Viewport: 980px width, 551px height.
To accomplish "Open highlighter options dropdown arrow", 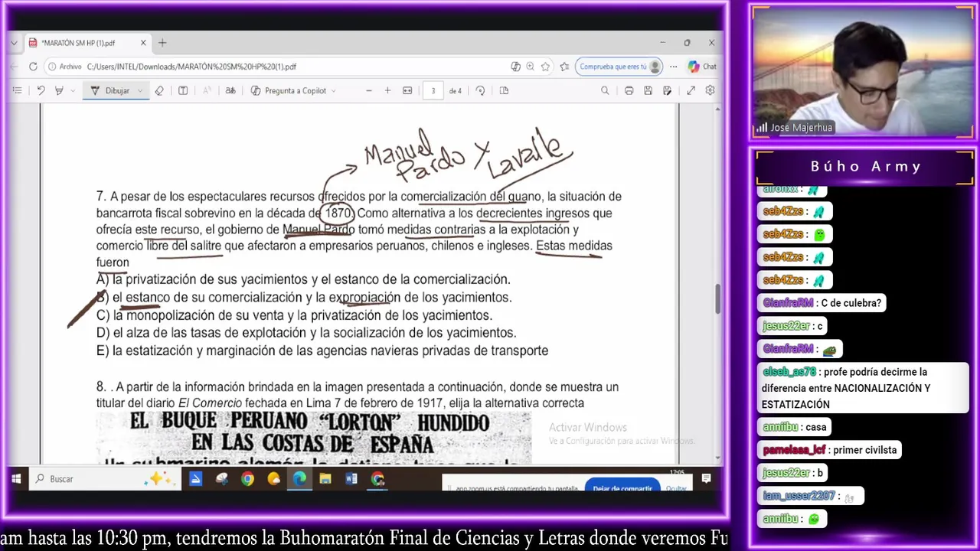I will pyautogui.click(x=73, y=90).
